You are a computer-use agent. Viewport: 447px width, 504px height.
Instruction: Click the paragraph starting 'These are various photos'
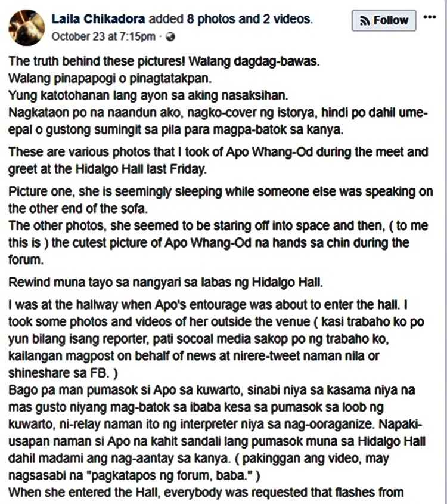(x=218, y=160)
